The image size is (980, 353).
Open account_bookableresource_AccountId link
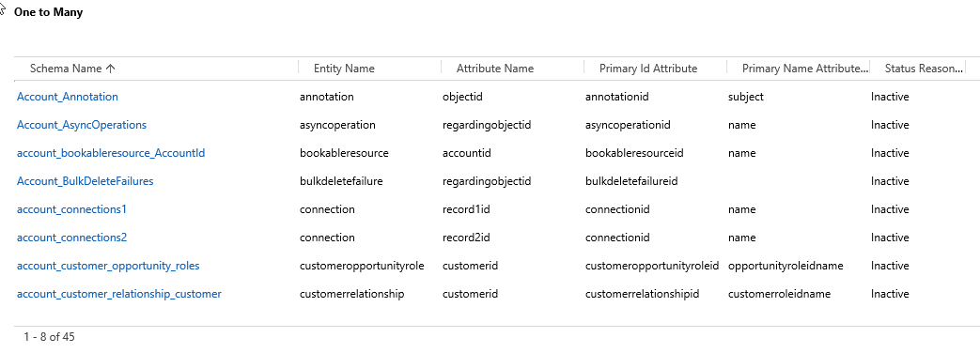[x=111, y=153]
